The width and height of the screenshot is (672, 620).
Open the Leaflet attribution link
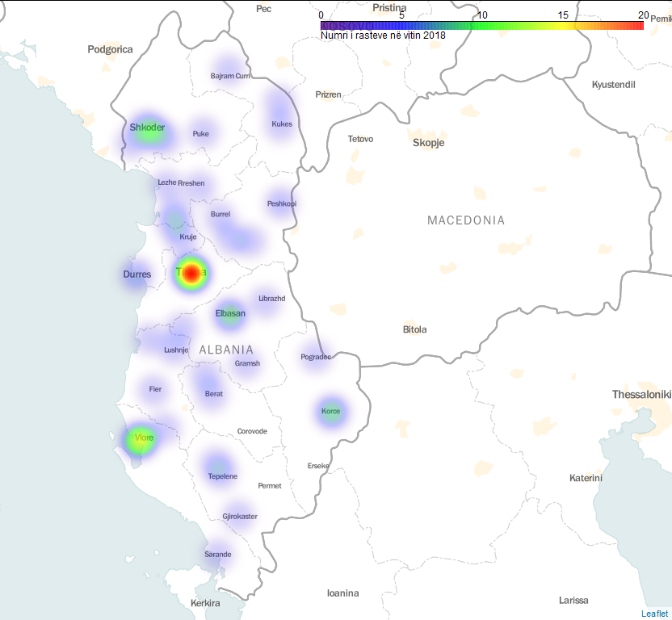point(654,614)
